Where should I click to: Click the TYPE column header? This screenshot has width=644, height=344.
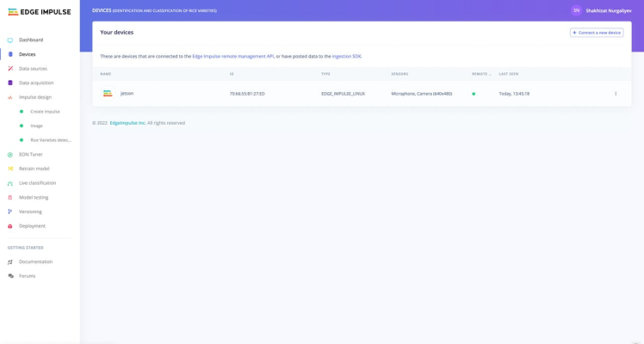click(325, 74)
